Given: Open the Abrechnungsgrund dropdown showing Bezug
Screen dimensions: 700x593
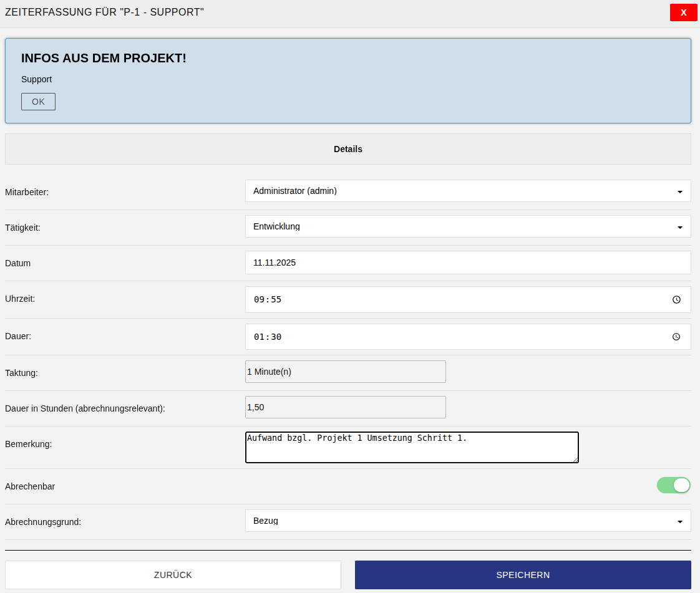Looking at the screenshot, I should (468, 521).
